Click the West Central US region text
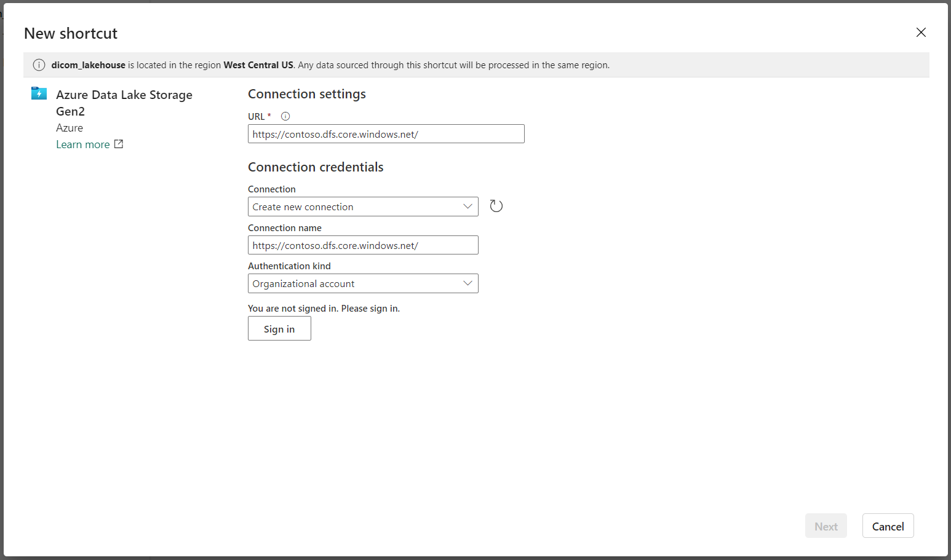Image resolution: width=951 pixels, height=560 pixels. coord(258,65)
